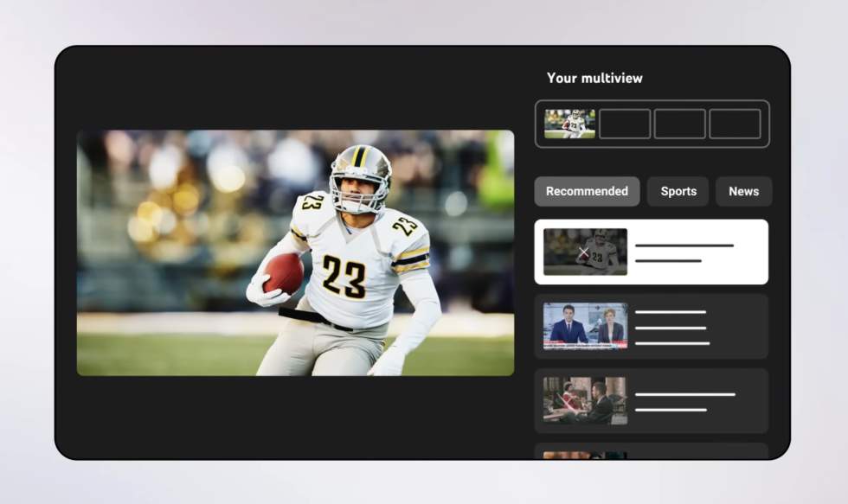This screenshot has width=848, height=504.
Task: Switch to the Sports tab
Action: coord(678,191)
